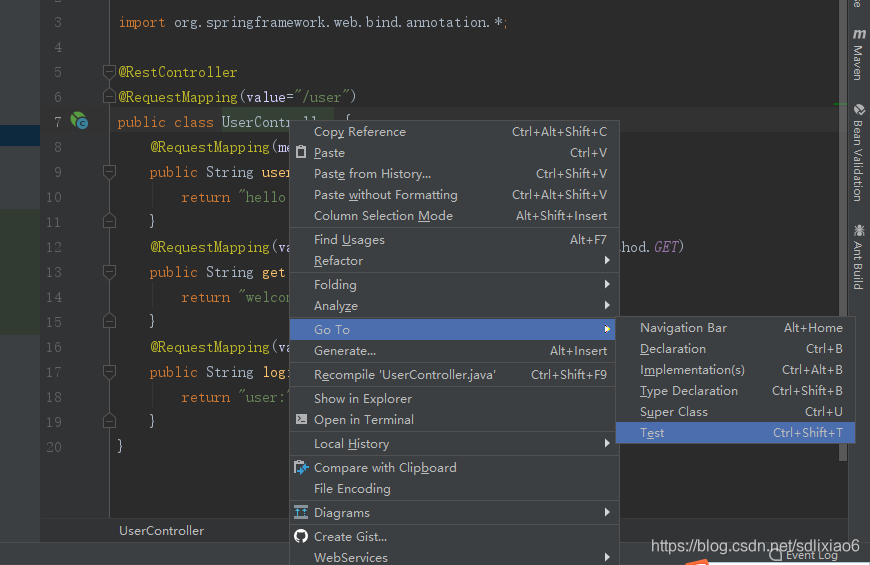Click the GET constant on line 12
Screen dimensions: 870x565
pos(666,246)
